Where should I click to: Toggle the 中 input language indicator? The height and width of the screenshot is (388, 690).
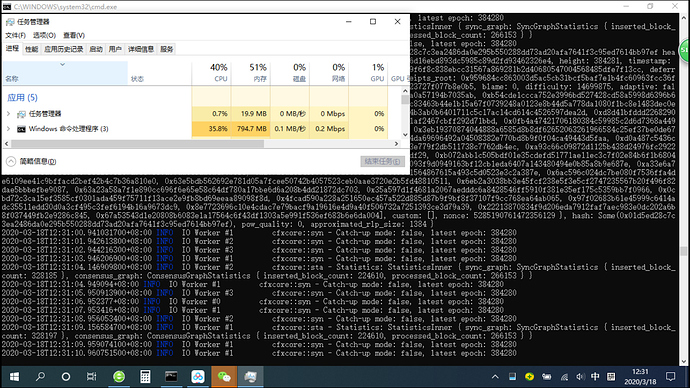tap(595, 377)
